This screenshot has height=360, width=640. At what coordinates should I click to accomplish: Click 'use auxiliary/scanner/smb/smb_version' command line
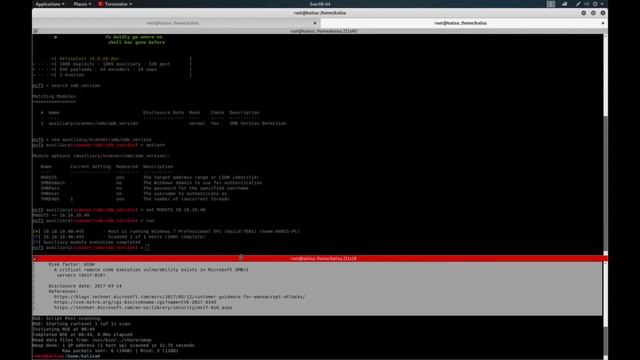pos(92,140)
